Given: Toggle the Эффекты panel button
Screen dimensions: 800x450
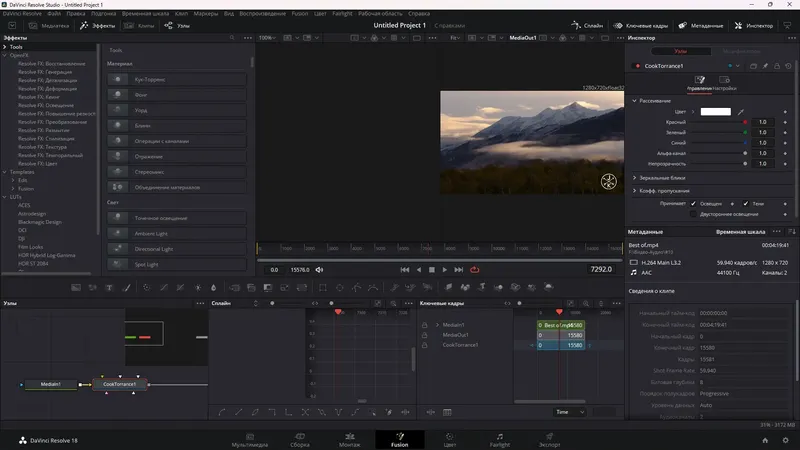Looking at the screenshot, I should point(97,25).
